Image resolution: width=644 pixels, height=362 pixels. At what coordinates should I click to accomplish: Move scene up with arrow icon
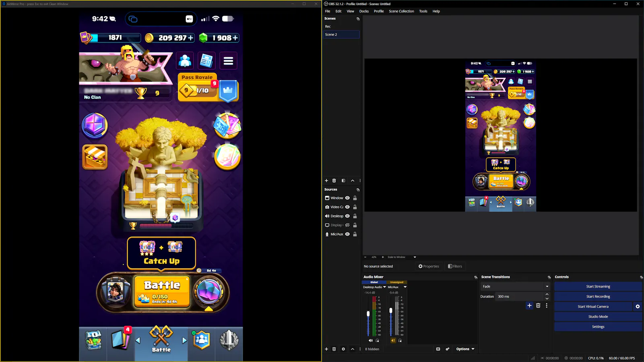(353, 181)
